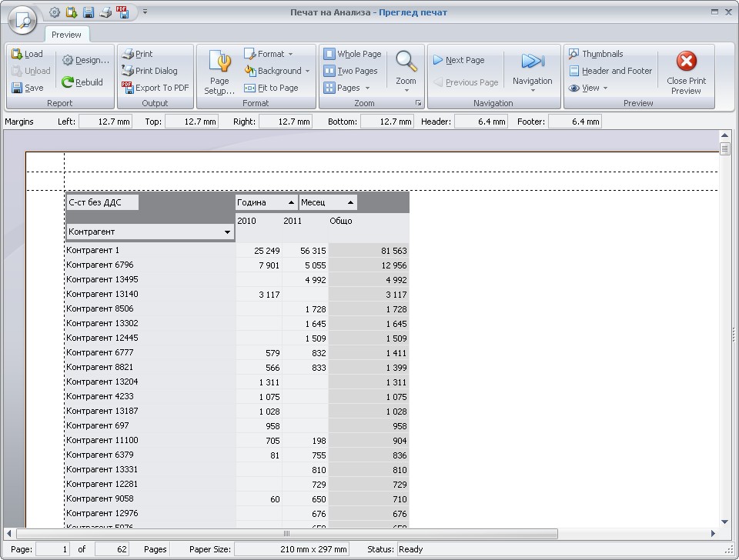The height and width of the screenshot is (560, 739).
Task: Click the printer icon in quick access toolbar
Action: (x=105, y=13)
